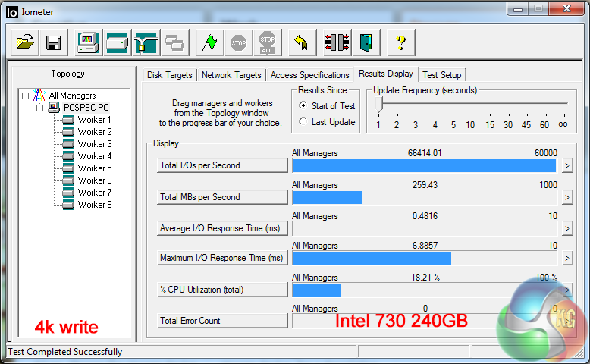590x364 pixels.
Task: Collapse PCSPEC-PC manager node
Action: tap(39, 108)
